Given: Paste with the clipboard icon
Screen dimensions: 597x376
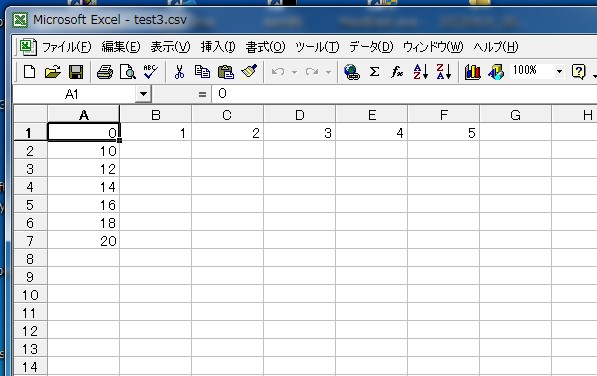Looking at the screenshot, I should click(x=225, y=72).
